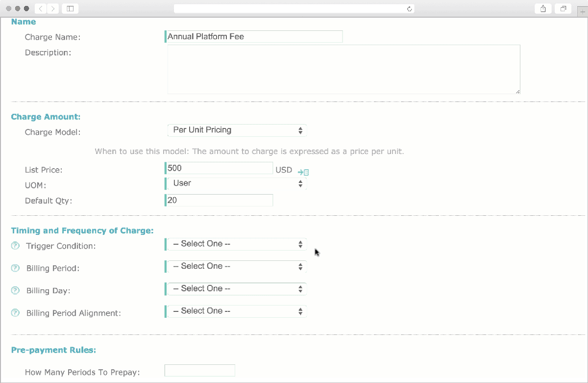The image size is (588, 383).
Task: Click the currency list icon beside USD
Action: (303, 172)
